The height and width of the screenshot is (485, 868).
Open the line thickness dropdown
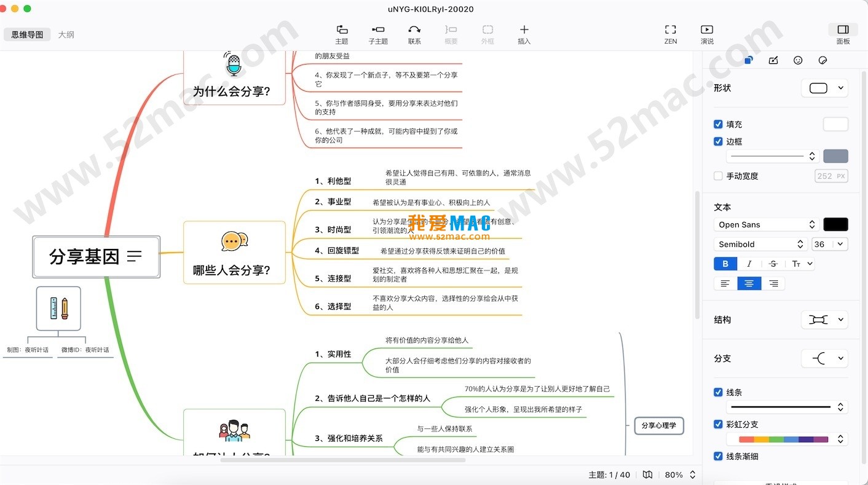(787, 407)
